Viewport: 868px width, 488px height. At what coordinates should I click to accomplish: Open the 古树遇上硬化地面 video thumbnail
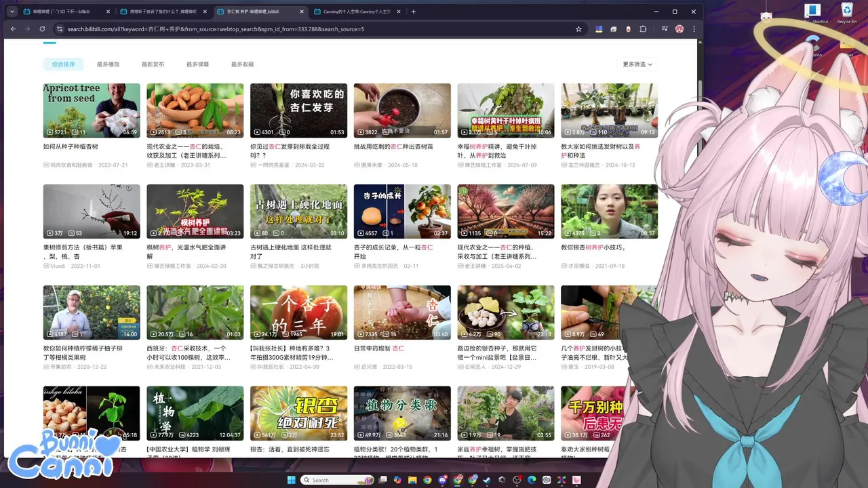(298, 211)
